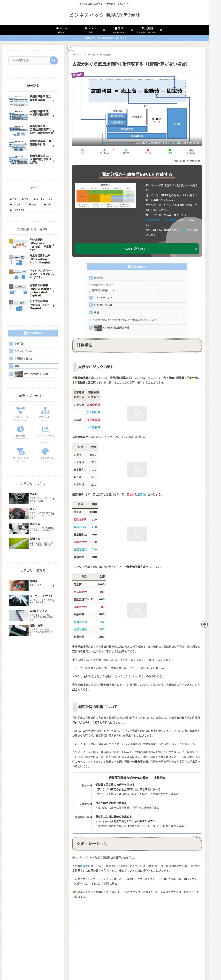Share the article on X
The height and width of the screenshot is (980, 221).
click(82, 151)
